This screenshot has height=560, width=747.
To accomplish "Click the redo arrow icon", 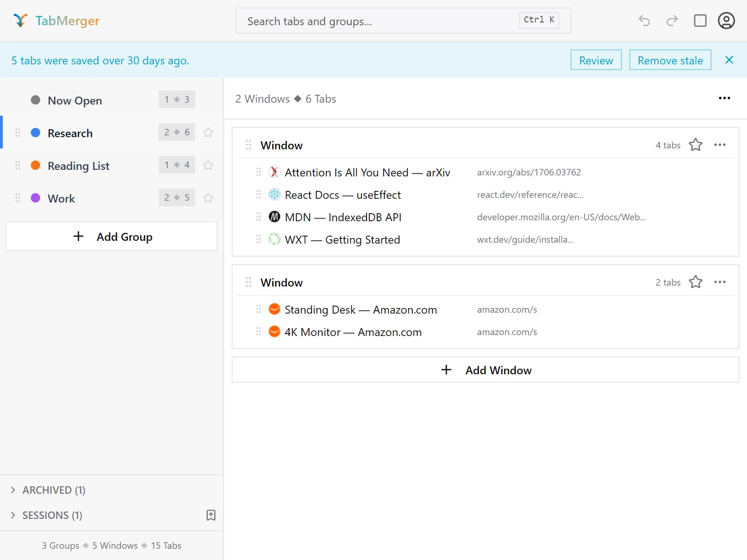I will pyautogui.click(x=672, y=21).
